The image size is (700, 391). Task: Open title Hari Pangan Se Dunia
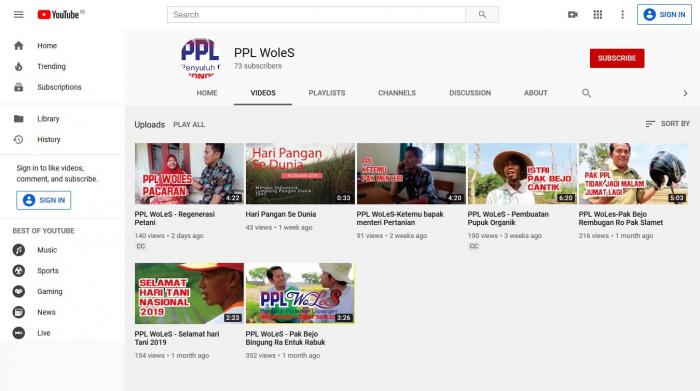(x=281, y=214)
